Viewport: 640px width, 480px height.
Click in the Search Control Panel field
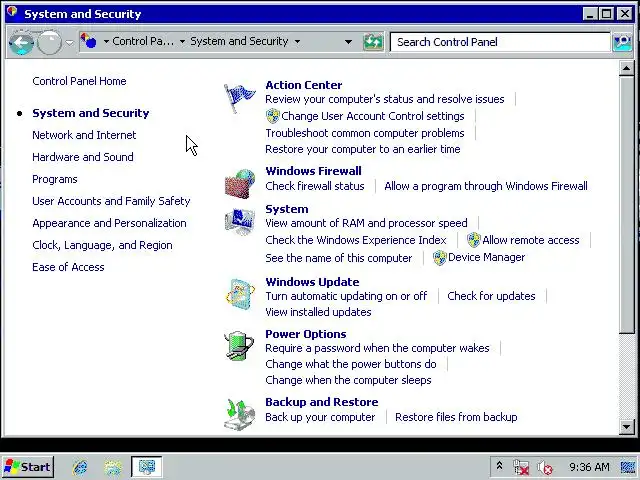tap(500, 42)
